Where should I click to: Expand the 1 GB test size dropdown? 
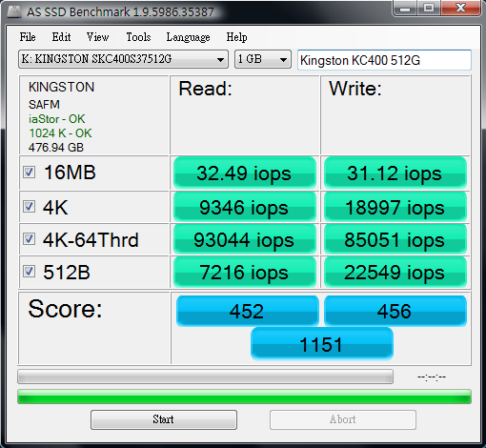click(263, 59)
